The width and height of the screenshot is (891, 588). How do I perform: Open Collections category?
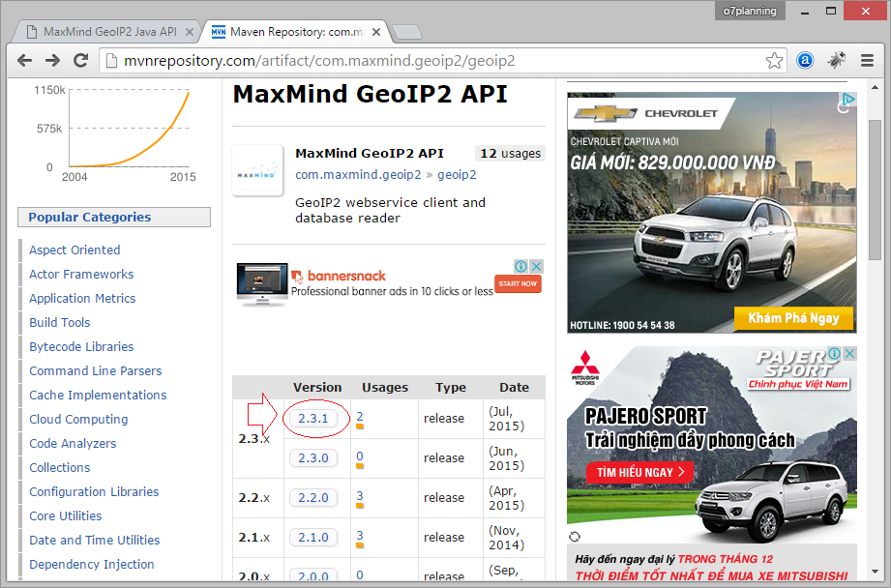[60, 467]
